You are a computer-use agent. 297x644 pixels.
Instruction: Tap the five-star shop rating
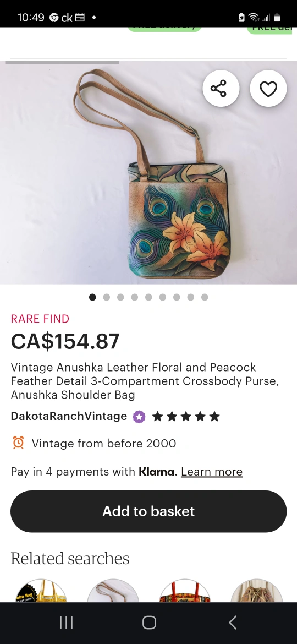(186, 417)
